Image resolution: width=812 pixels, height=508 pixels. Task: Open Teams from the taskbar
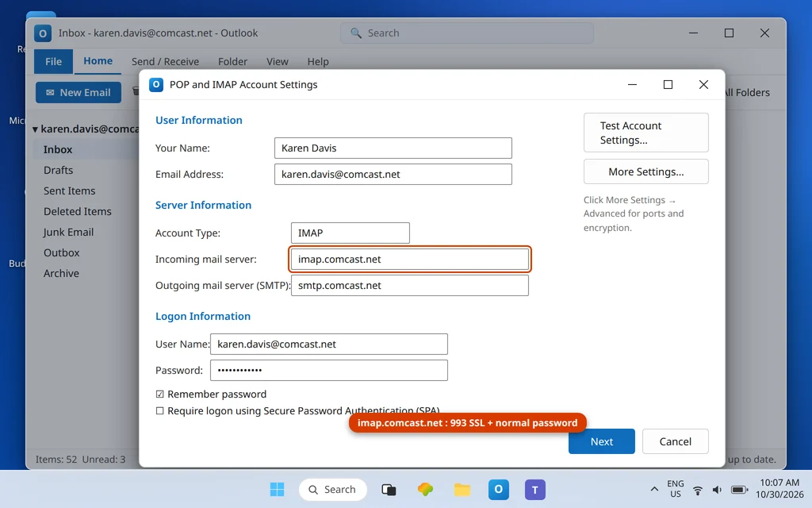coord(535,489)
